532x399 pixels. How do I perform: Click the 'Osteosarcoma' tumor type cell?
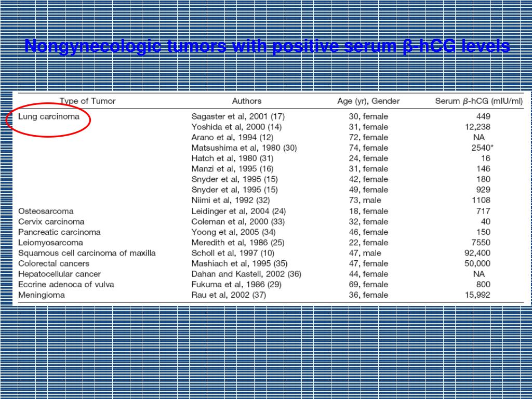coord(46,211)
